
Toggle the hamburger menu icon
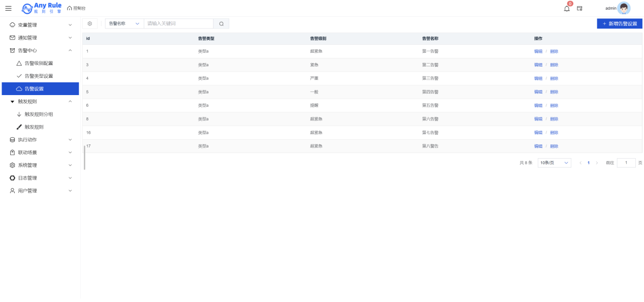click(9, 8)
